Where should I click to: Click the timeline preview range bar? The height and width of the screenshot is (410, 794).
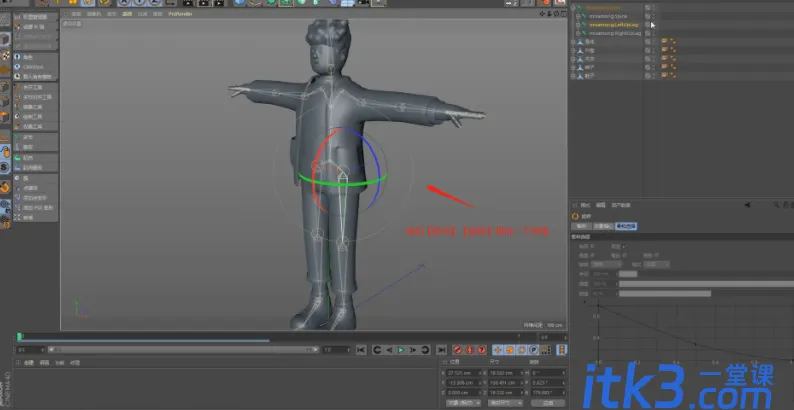[x=183, y=350]
